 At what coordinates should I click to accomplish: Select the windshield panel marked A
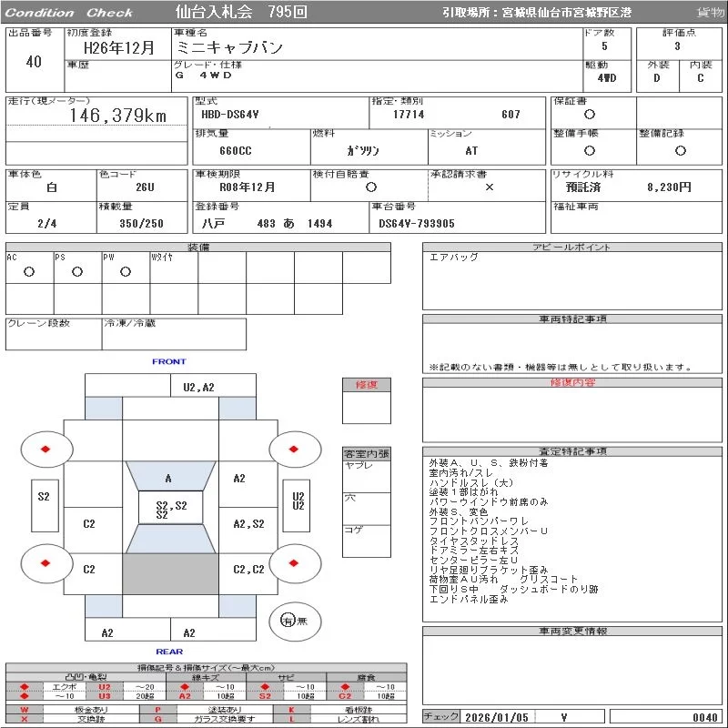coord(169,479)
